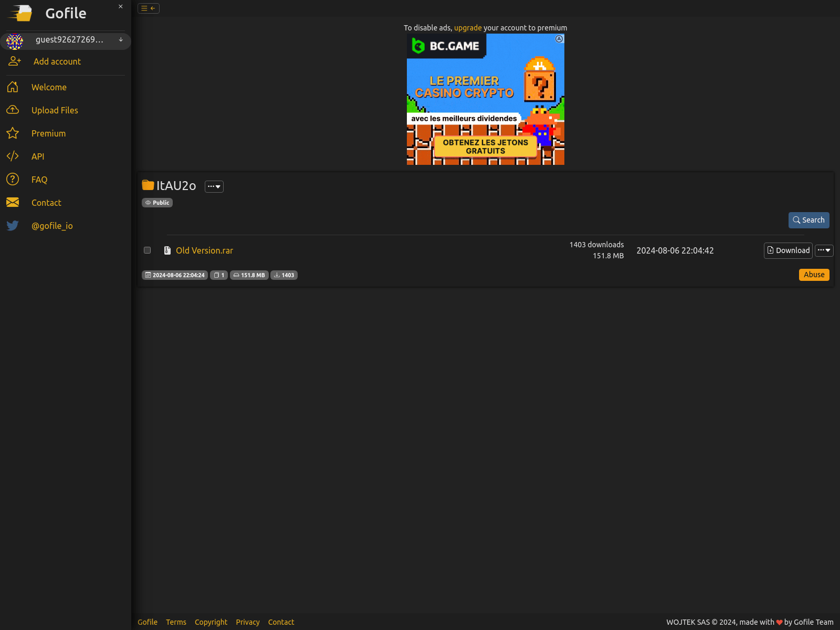Expand the guest92627269 account dropdown arrow
The height and width of the screenshot is (630, 840).
(121, 39)
